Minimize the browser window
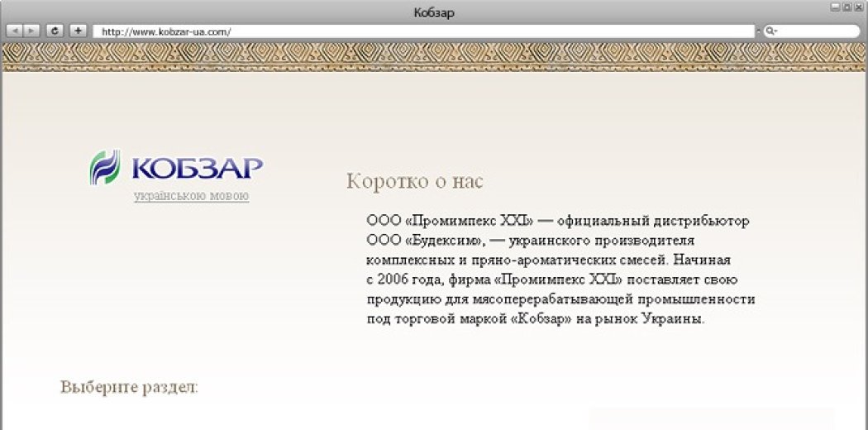The width and height of the screenshot is (868, 430). (836, 6)
